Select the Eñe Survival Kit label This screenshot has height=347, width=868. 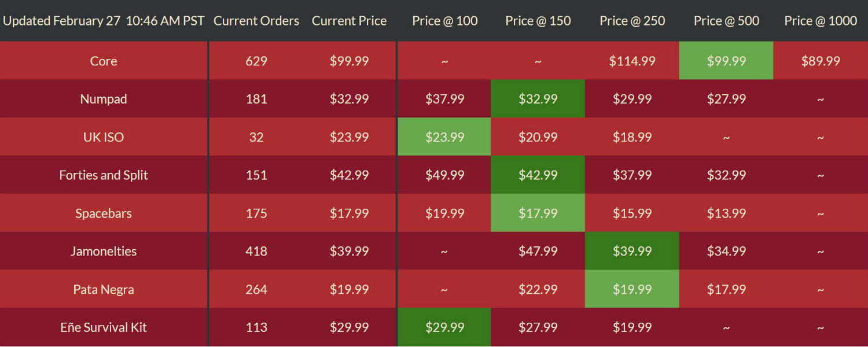tap(104, 327)
